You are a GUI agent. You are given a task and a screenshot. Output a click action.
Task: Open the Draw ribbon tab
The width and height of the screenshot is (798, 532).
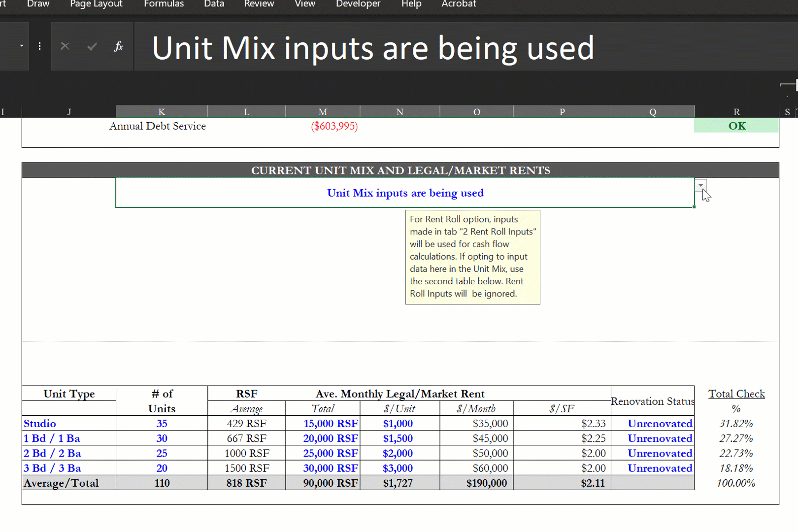[38, 4]
